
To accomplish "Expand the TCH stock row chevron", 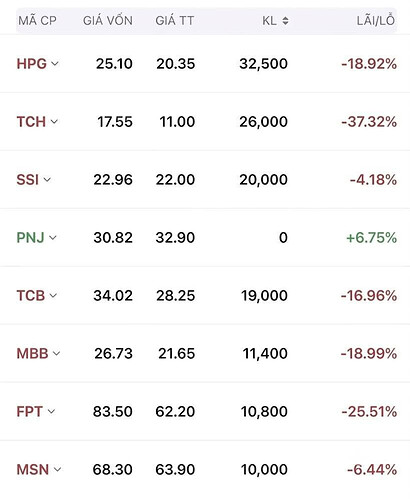I will tap(54, 121).
